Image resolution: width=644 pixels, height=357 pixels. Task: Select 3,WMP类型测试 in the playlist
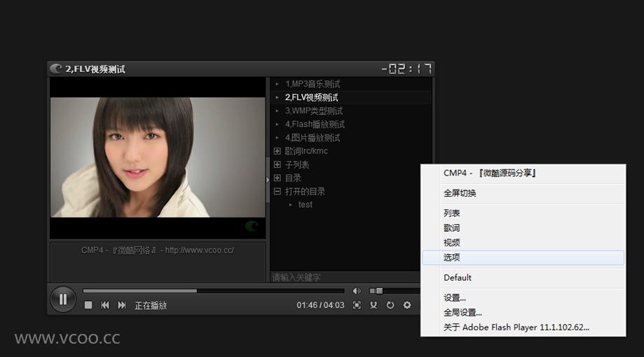[313, 111]
